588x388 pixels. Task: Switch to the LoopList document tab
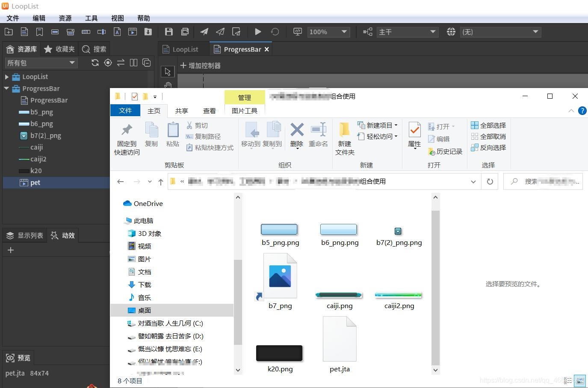[x=185, y=49]
